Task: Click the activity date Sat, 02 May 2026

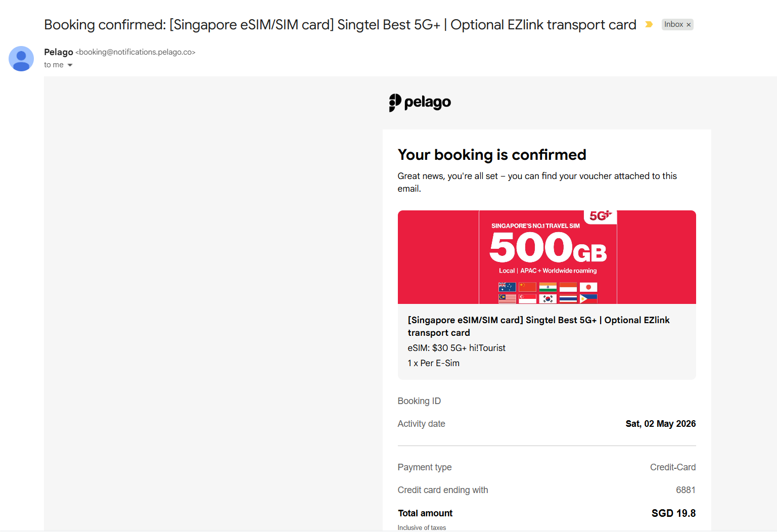Action: point(661,424)
